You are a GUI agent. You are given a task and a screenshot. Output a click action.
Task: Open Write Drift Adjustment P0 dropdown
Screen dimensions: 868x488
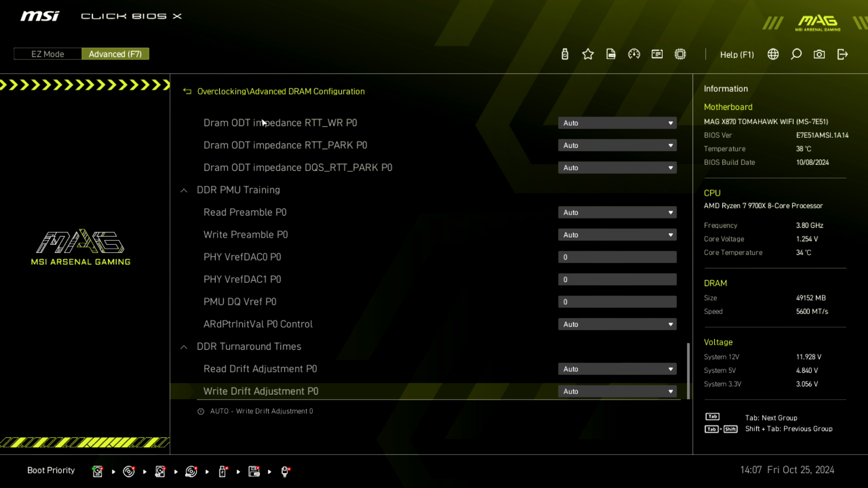(617, 391)
